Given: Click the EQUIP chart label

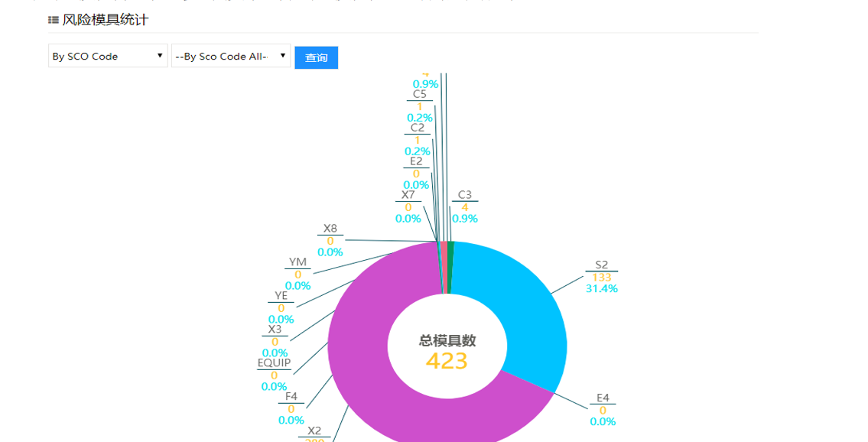Looking at the screenshot, I should click(x=274, y=375).
